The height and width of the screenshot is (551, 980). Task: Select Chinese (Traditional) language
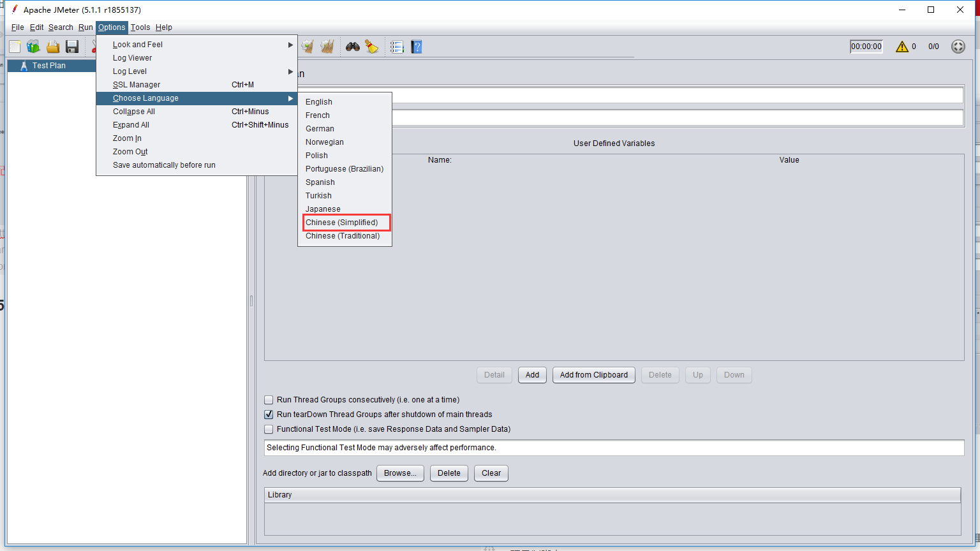tap(345, 236)
